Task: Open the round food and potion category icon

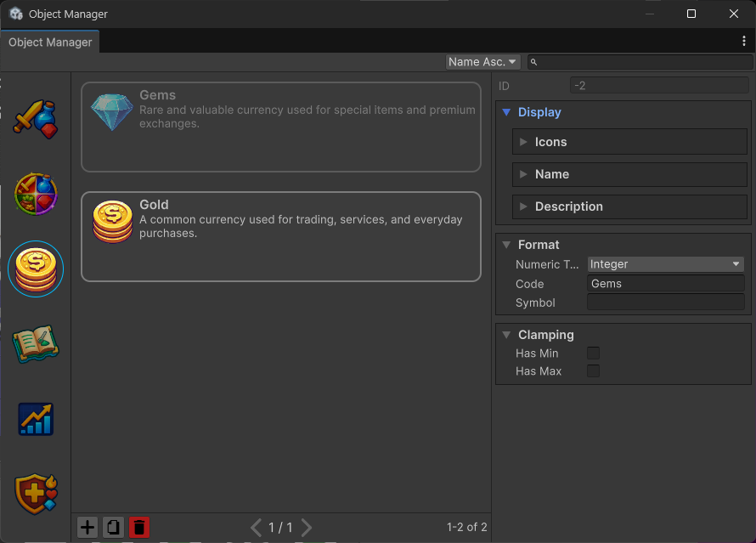Action: (x=36, y=194)
